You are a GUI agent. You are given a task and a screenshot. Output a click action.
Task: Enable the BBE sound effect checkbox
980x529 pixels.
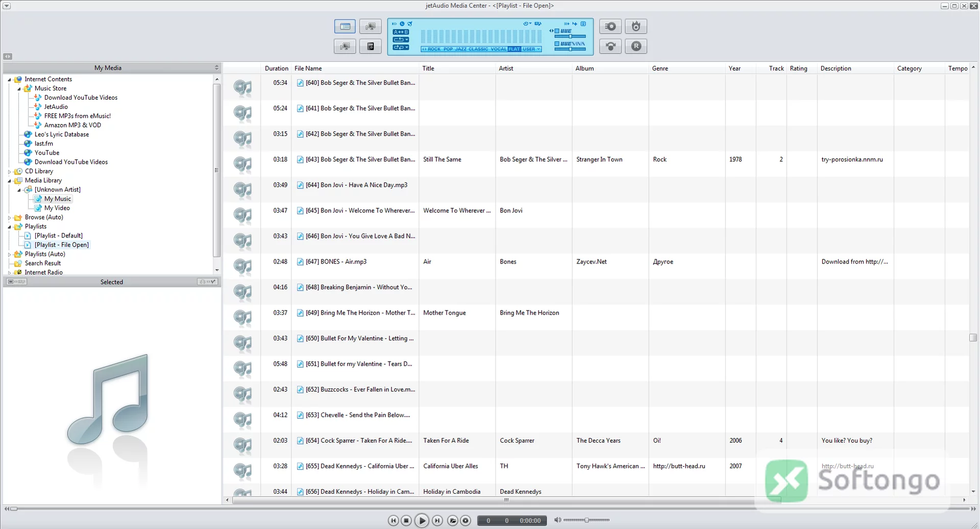(557, 31)
